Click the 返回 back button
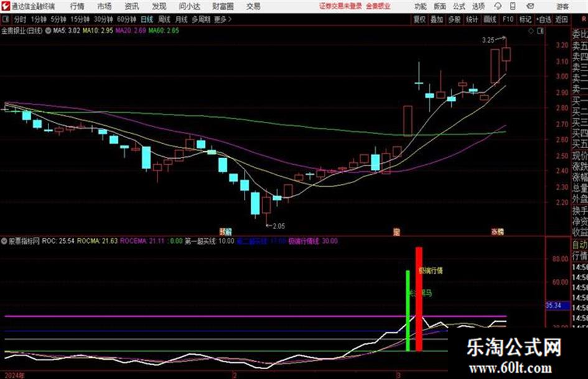Image resolution: width=588 pixels, height=379 pixels. click(x=561, y=19)
